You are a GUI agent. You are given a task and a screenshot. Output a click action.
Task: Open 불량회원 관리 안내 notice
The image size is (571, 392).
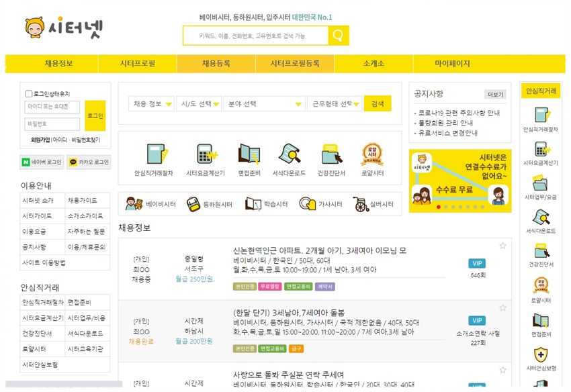446,123
